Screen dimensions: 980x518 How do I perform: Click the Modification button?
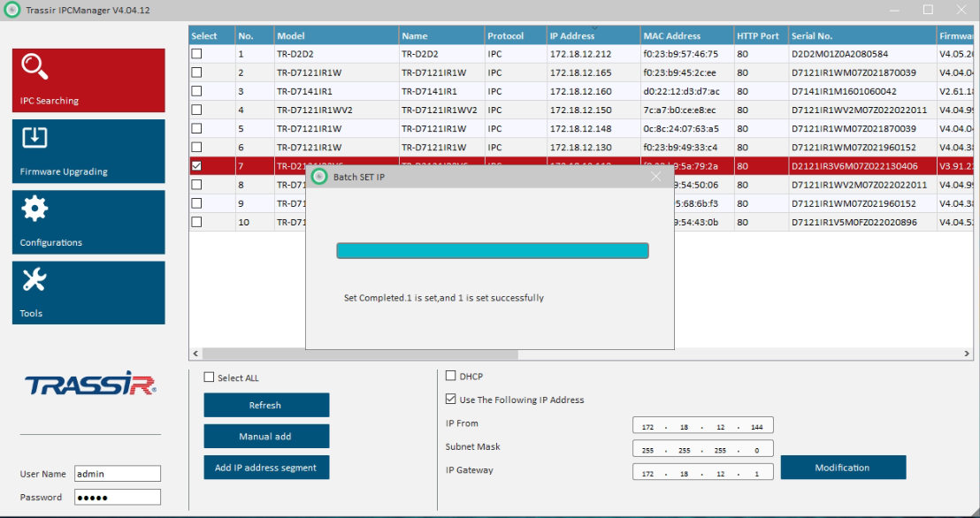click(843, 468)
